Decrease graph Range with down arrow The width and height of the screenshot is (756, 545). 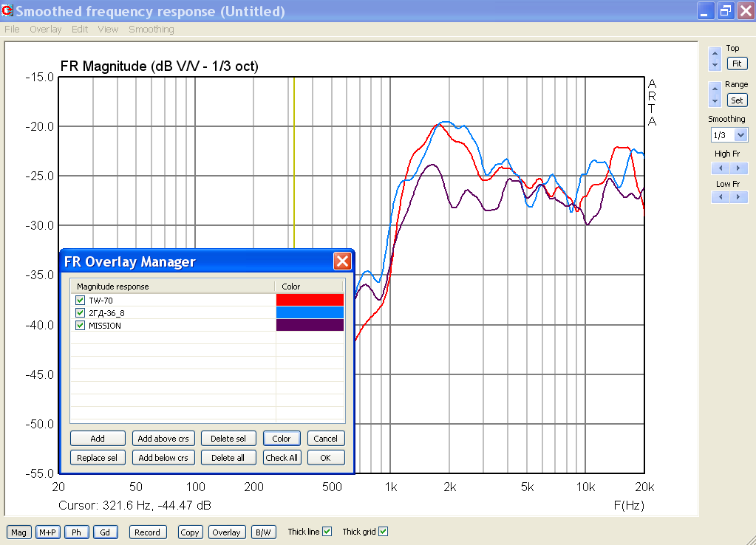pyautogui.click(x=715, y=100)
